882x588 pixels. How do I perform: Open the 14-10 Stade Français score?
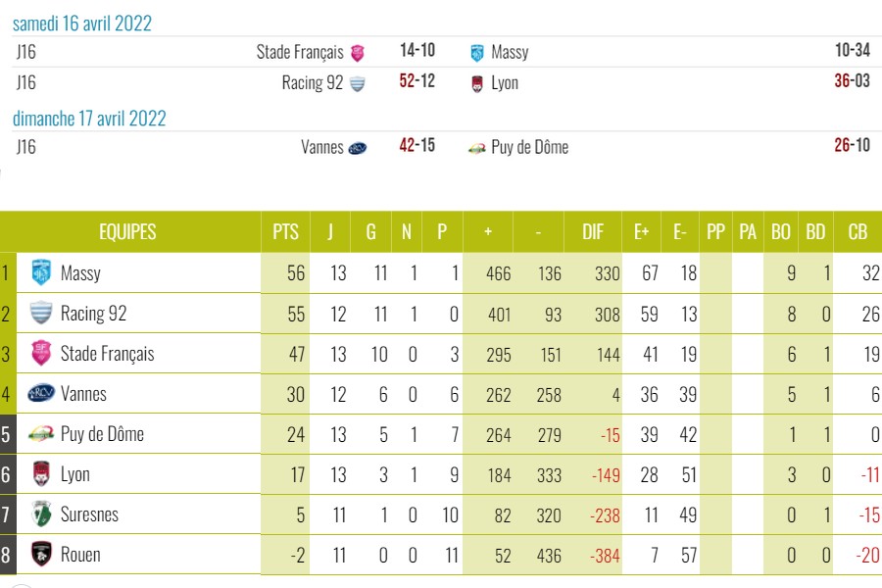point(417,52)
